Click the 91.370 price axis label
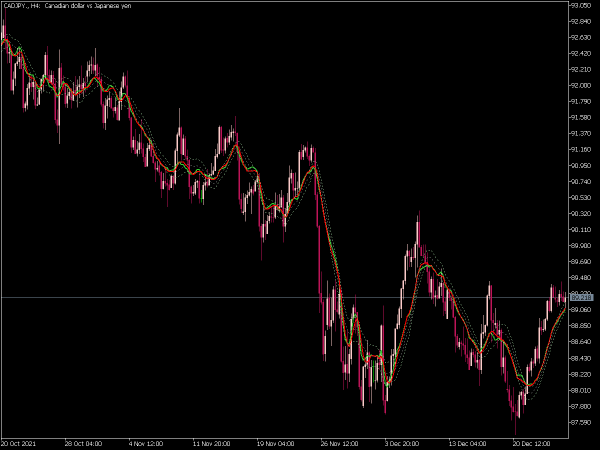The width and height of the screenshot is (600, 450). coord(581,134)
